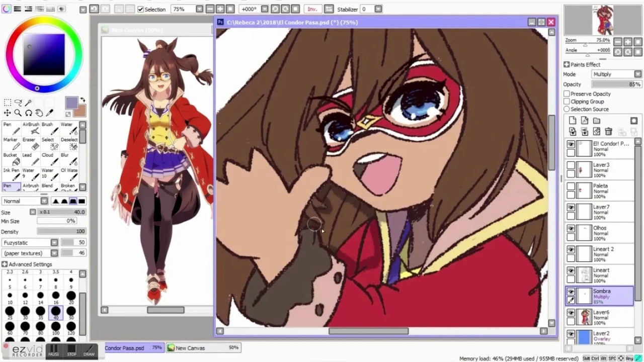Viewport: 644px width, 362px height.
Task: Show the color wheel panel
Action: point(6,9)
